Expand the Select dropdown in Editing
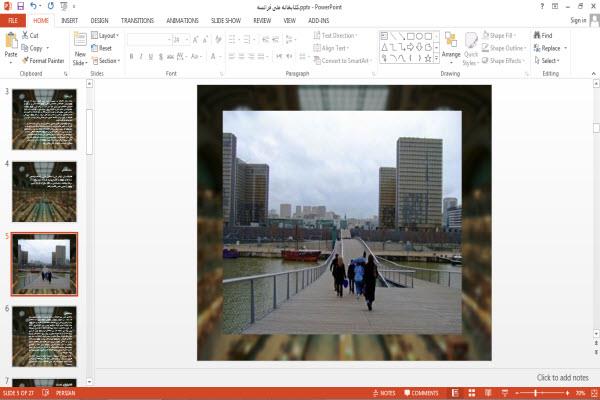This screenshot has width=600, height=400. (547, 60)
